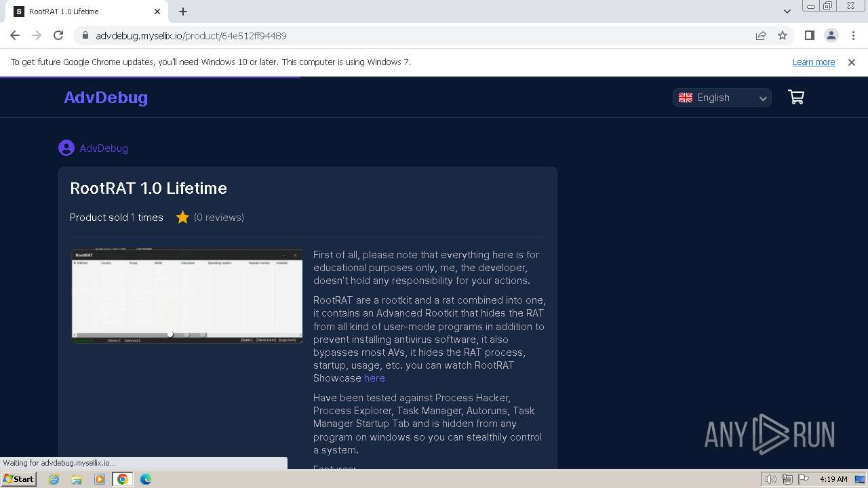This screenshot has height=488, width=868.
Task: Open Windows Explorer folder on taskbar
Action: (x=77, y=479)
